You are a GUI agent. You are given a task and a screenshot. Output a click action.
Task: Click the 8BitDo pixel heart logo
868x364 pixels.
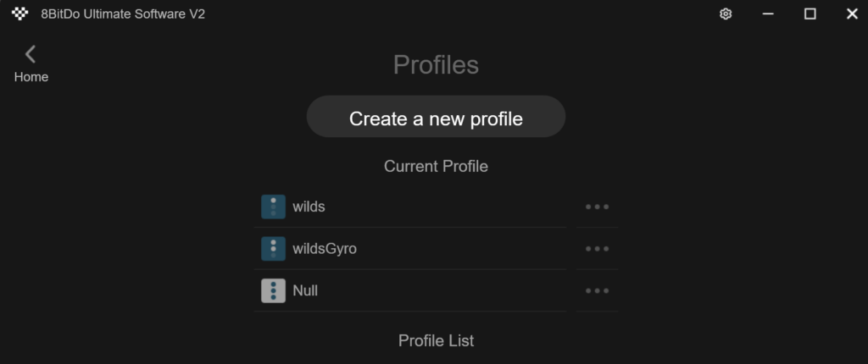(x=20, y=14)
